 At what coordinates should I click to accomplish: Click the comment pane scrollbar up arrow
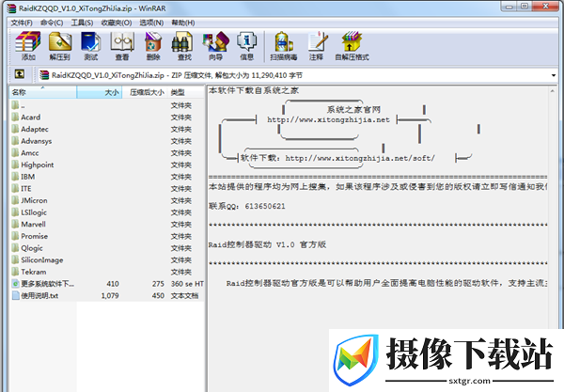click(552, 91)
